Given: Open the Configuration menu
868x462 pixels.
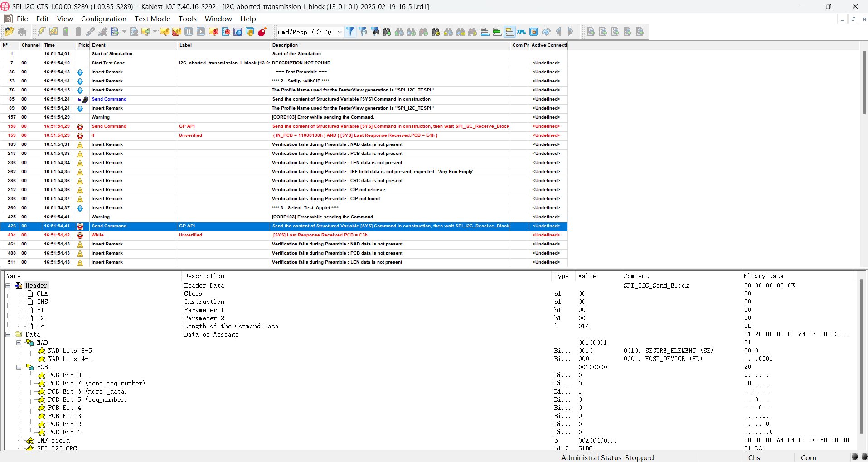Looking at the screenshot, I should coord(104,19).
